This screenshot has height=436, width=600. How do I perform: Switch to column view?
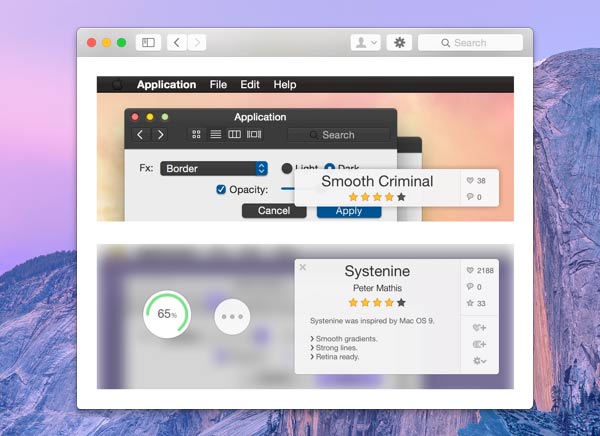[234, 134]
